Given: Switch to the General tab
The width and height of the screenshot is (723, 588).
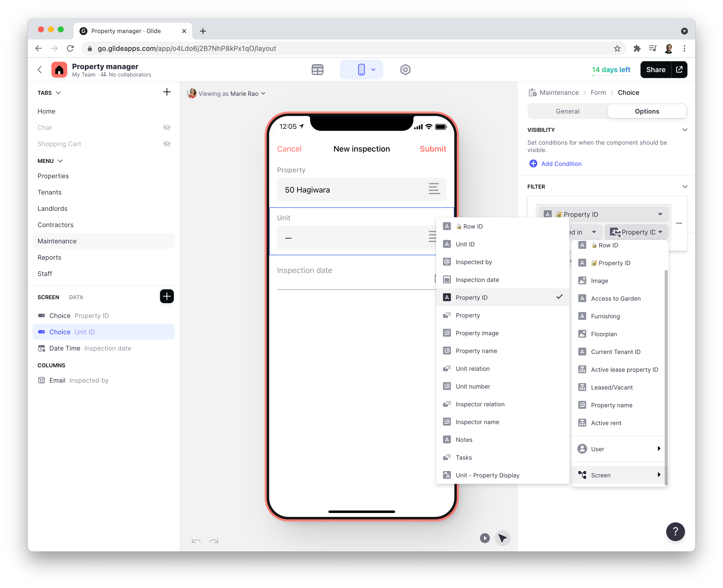Looking at the screenshot, I should [x=567, y=111].
